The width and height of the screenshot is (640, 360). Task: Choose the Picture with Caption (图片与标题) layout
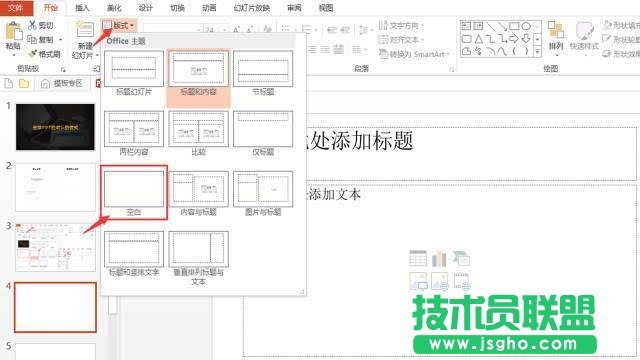pos(263,194)
